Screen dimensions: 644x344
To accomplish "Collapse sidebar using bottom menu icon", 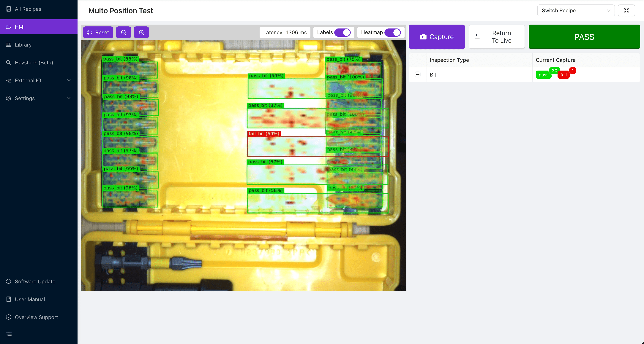I will coord(9,335).
